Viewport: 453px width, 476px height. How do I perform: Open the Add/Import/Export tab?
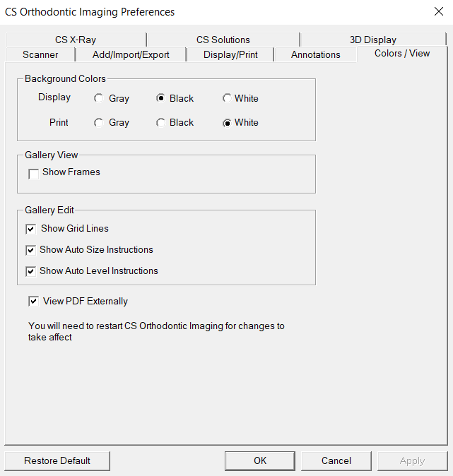point(131,54)
